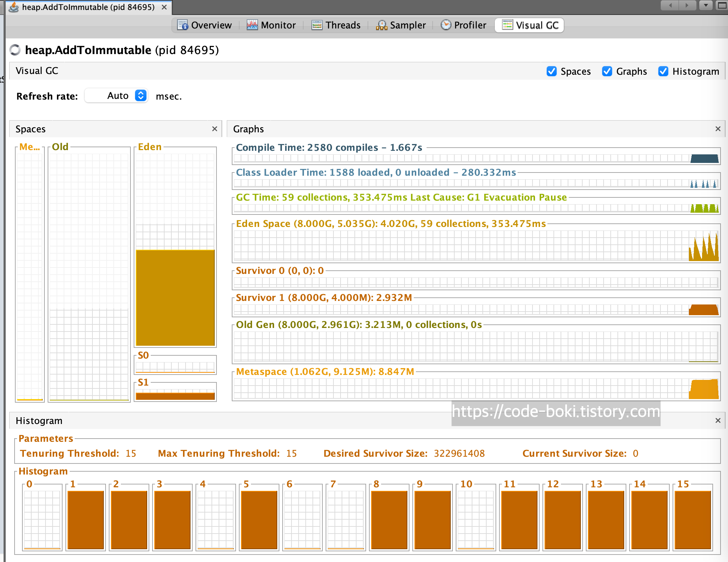Disable the Histogram checkbox
The image size is (728, 562).
pyautogui.click(x=663, y=71)
